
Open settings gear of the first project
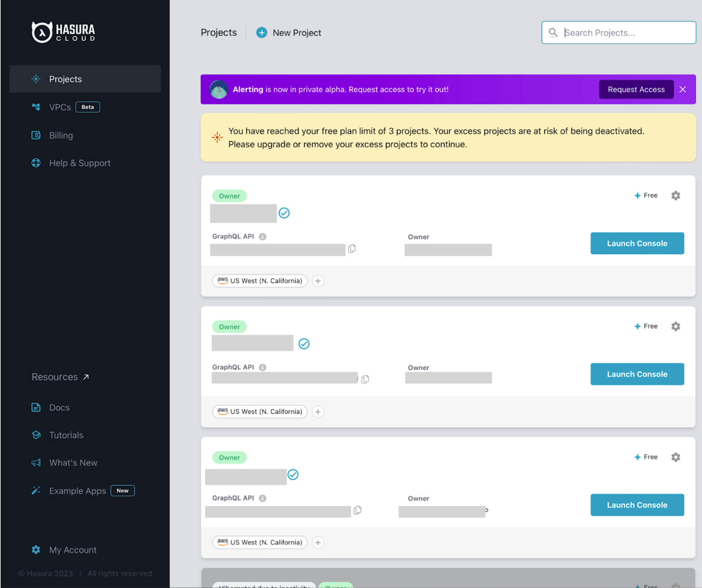tap(676, 196)
